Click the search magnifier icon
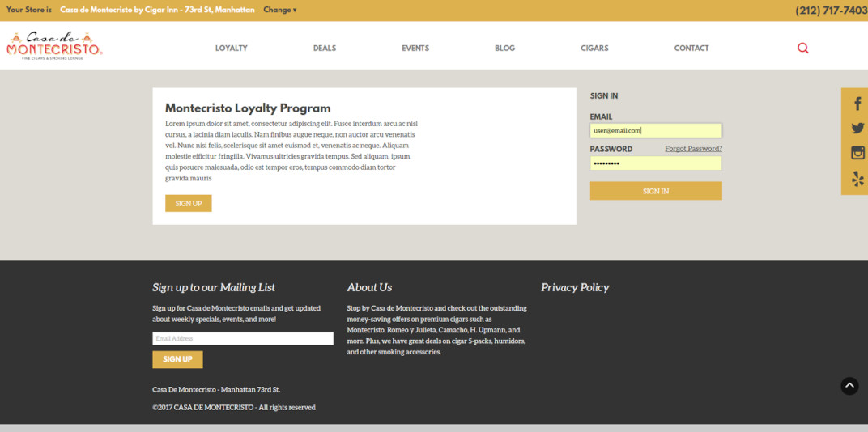 (x=802, y=48)
